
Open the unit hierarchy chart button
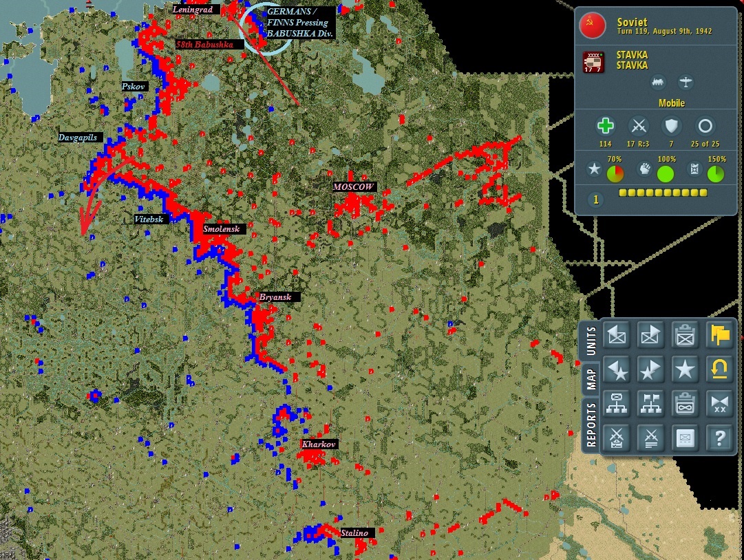[617, 404]
